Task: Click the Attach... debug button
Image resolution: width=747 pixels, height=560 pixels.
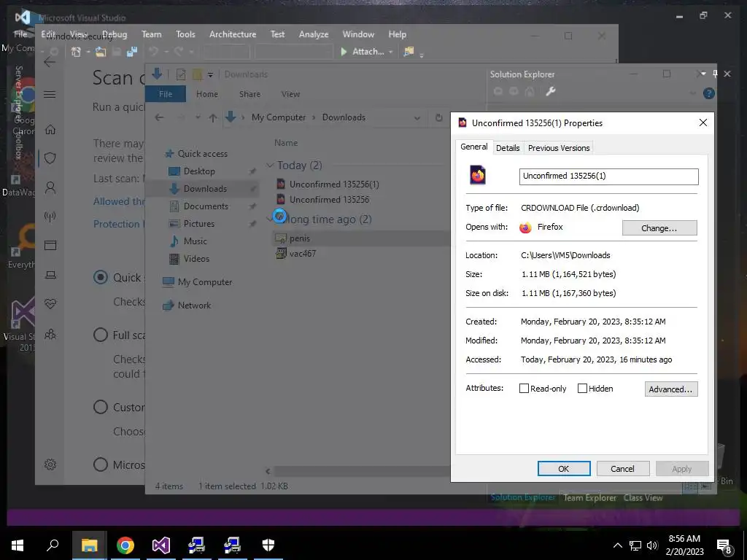Action: [363, 52]
